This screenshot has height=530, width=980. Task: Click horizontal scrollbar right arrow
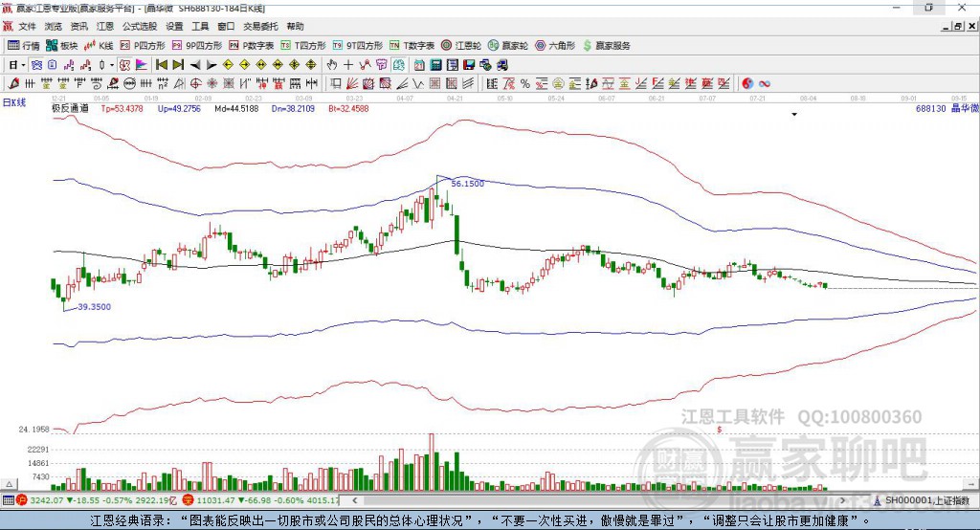click(x=842, y=500)
